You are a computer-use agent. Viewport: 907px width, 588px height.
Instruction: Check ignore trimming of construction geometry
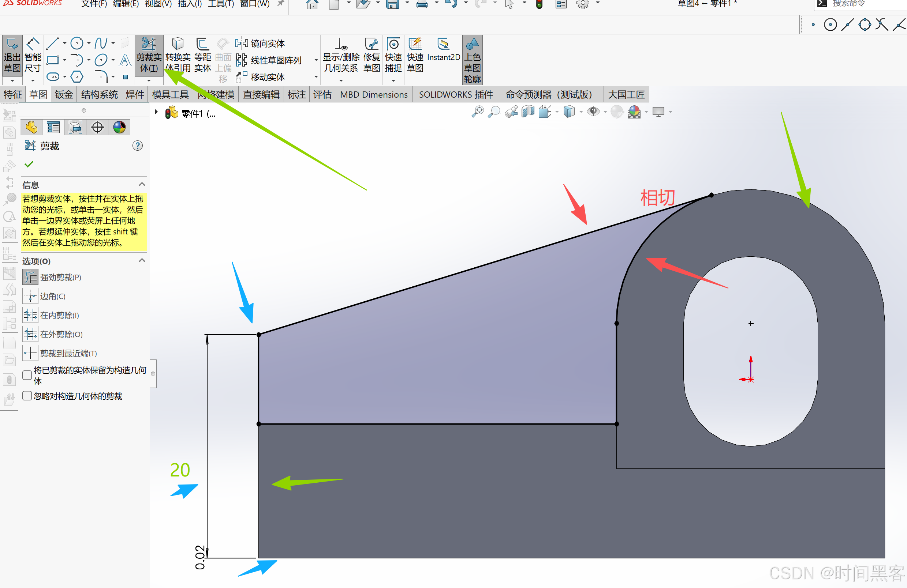click(x=27, y=396)
